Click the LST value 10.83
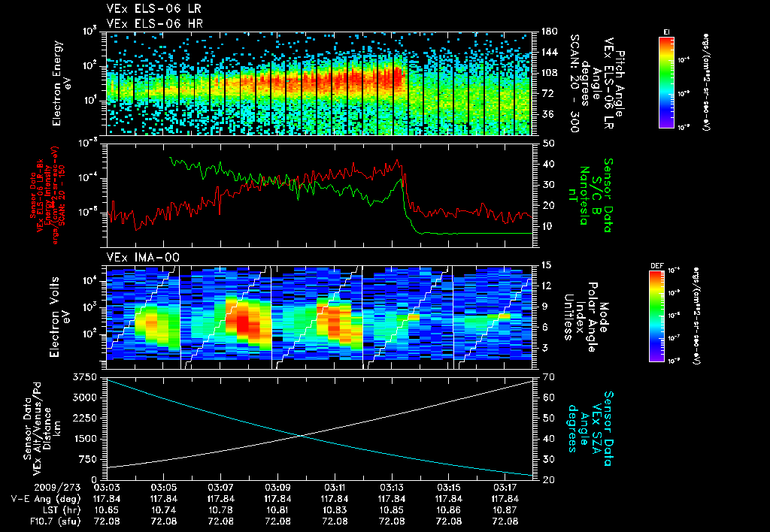 (335, 510)
